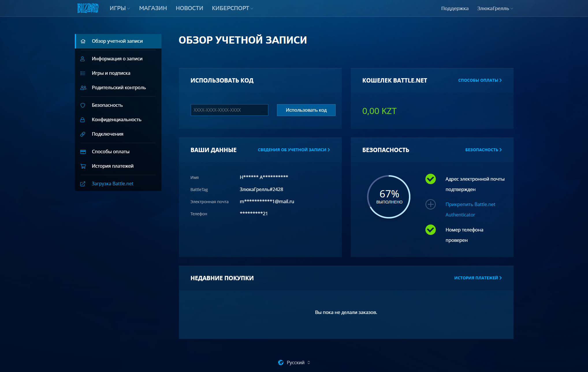Viewport: 588px width, 372px height.
Task: Click the people icon beside Родительский контроль
Action: click(x=83, y=88)
